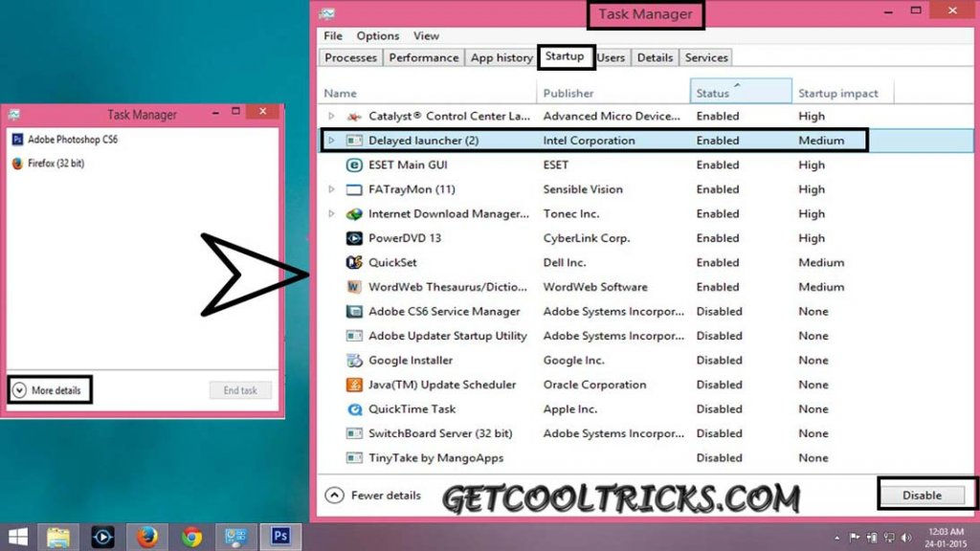
Task: Switch to Task Manager on the taskbar
Action: [236, 537]
